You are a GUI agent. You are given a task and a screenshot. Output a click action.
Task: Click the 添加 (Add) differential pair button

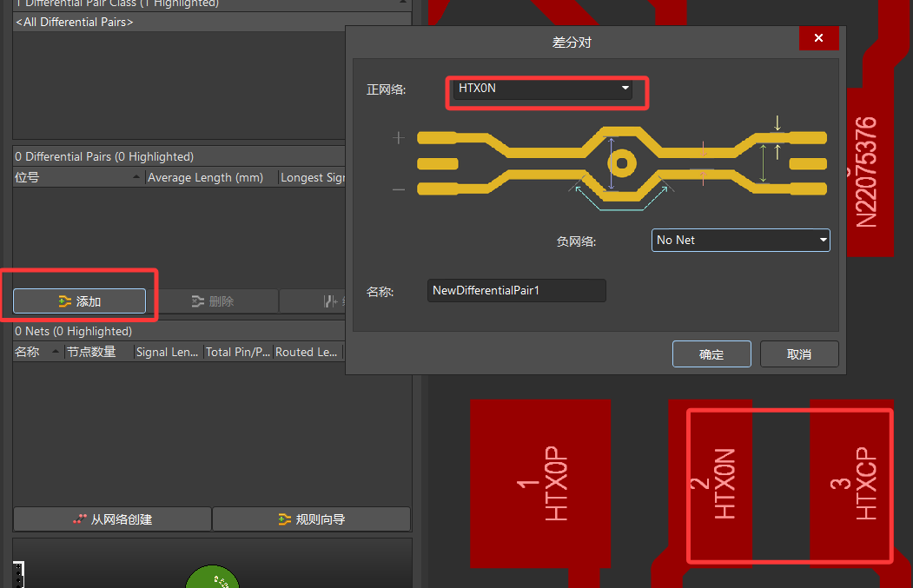tap(79, 301)
